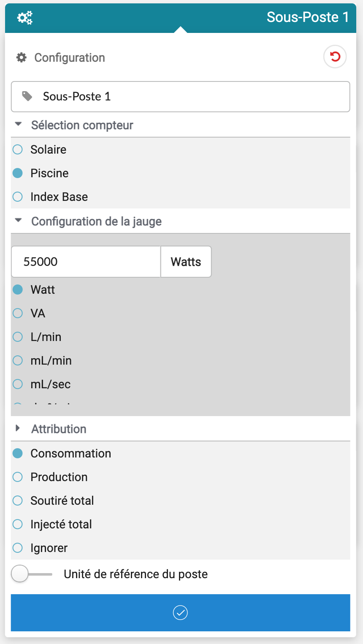Viewport: 363px width, 644px height.
Task: Collapse the Sélection compteur section
Action: point(18,125)
